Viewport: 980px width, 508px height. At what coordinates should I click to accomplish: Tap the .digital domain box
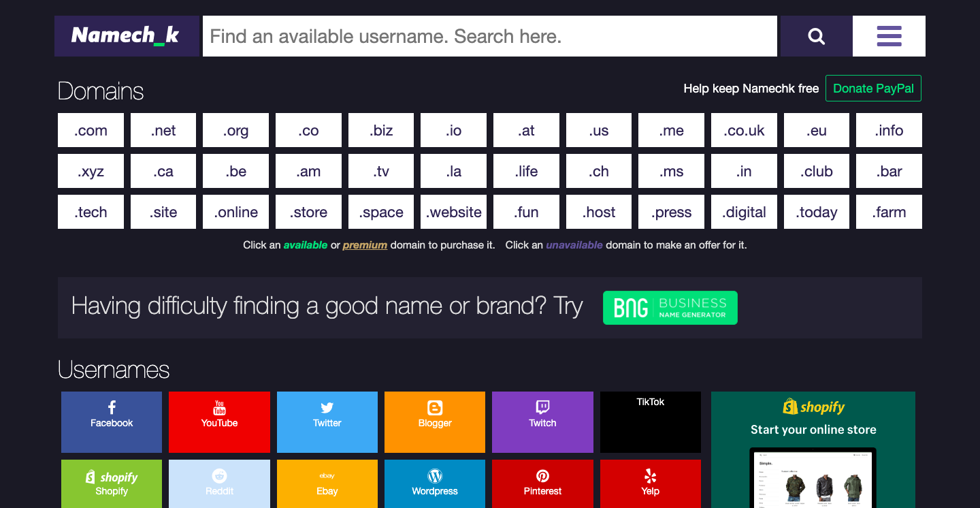(744, 212)
